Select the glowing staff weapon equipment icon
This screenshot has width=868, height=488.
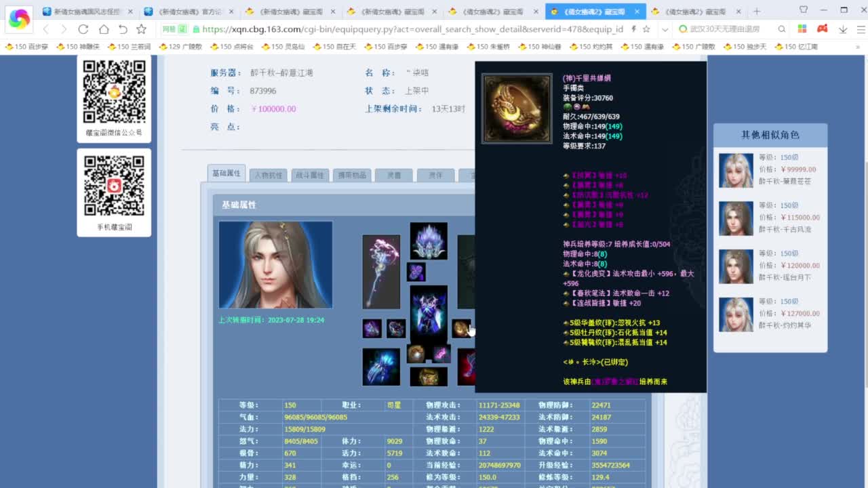click(381, 272)
